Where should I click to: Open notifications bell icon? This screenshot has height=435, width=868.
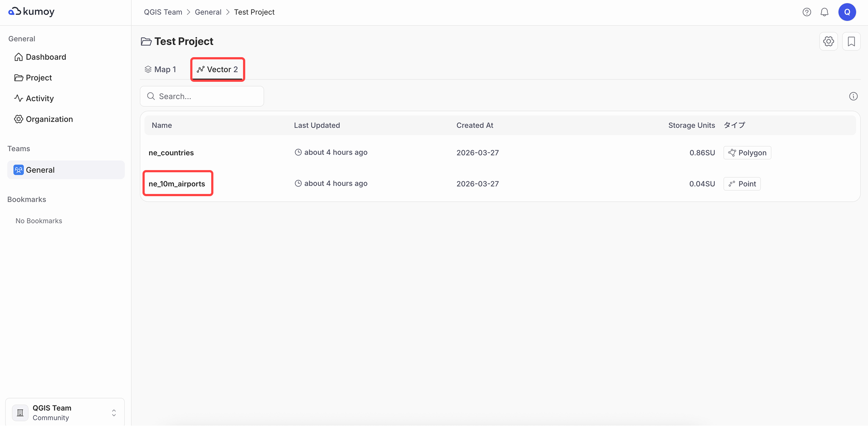[824, 12]
